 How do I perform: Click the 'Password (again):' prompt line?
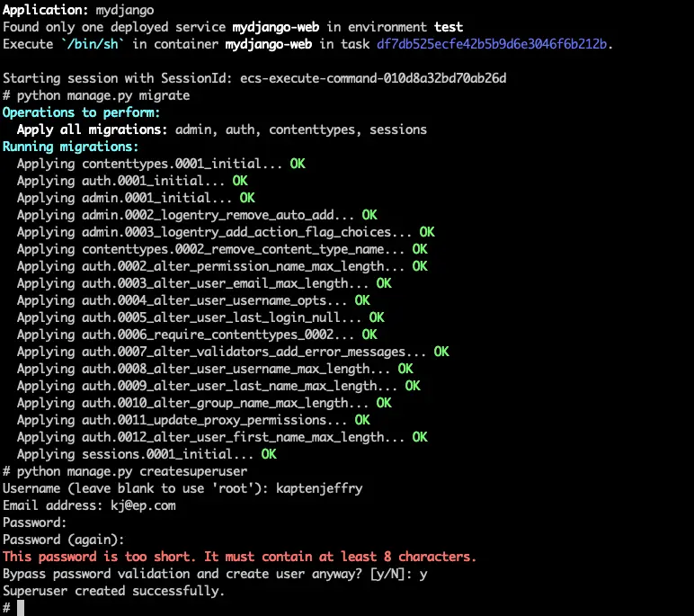pyautogui.click(x=63, y=540)
